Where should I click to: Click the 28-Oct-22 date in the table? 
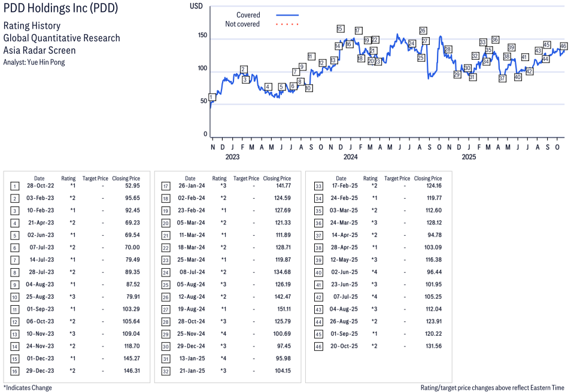click(x=40, y=186)
